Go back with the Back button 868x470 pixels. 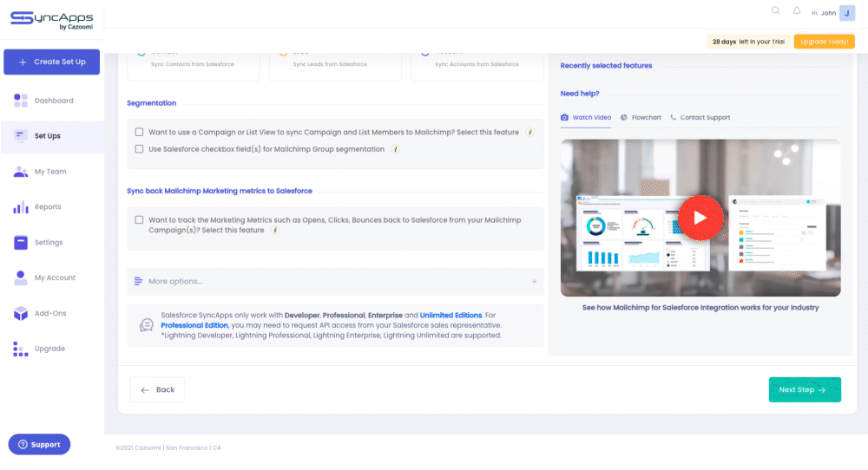click(157, 390)
